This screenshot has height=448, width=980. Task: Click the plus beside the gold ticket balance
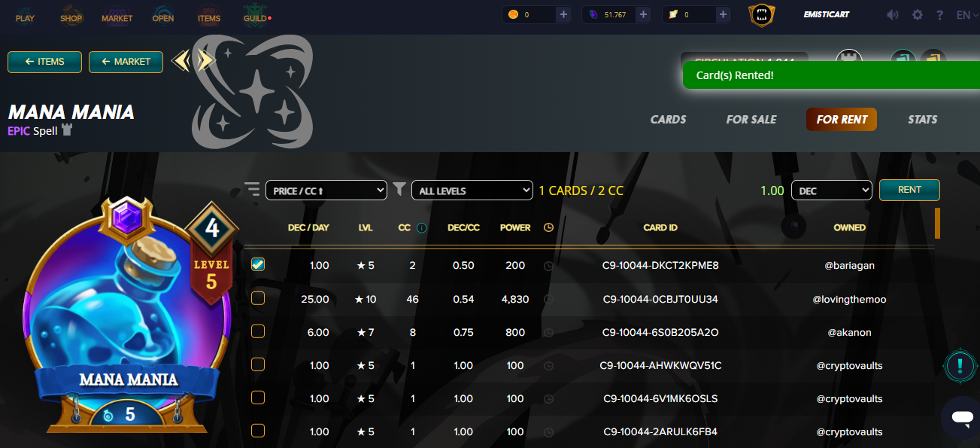pos(723,14)
